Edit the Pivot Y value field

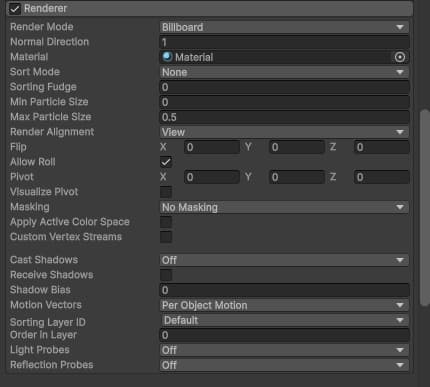click(x=297, y=177)
